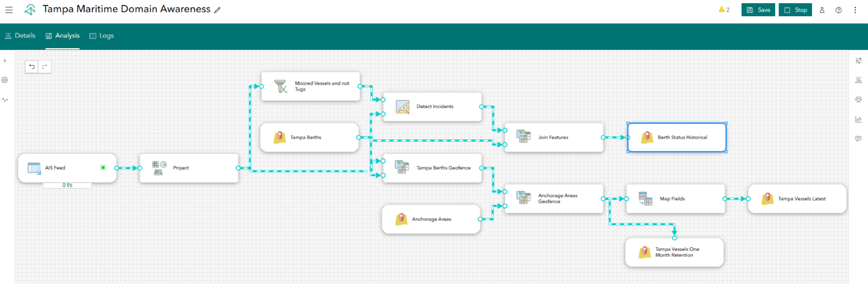Click the '0 f/s' rate label
The image size is (868, 284).
[67, 185]
